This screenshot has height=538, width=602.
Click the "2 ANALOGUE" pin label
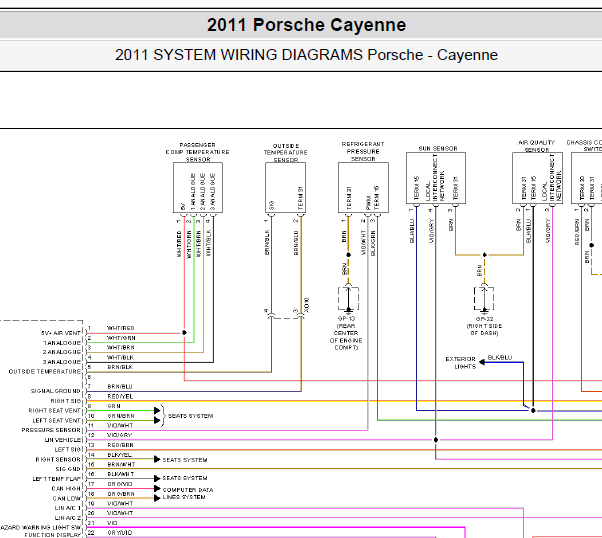pyautogui.click(x=62, y=352)
